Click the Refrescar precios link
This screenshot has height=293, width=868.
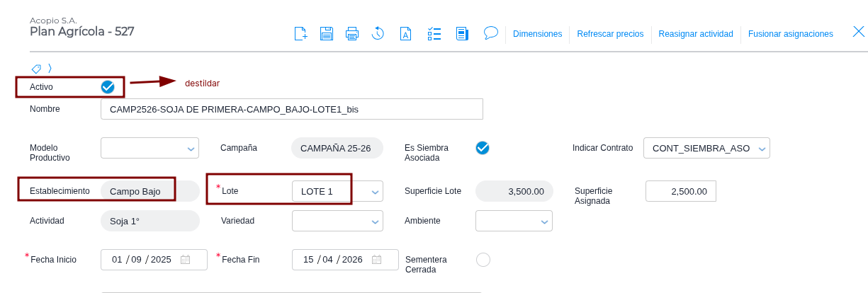coord(610,34)
